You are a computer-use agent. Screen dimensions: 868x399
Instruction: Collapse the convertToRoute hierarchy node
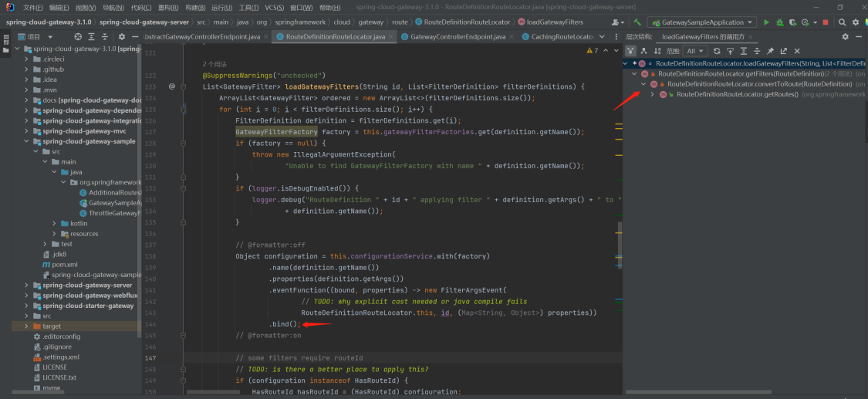[643, 84]
